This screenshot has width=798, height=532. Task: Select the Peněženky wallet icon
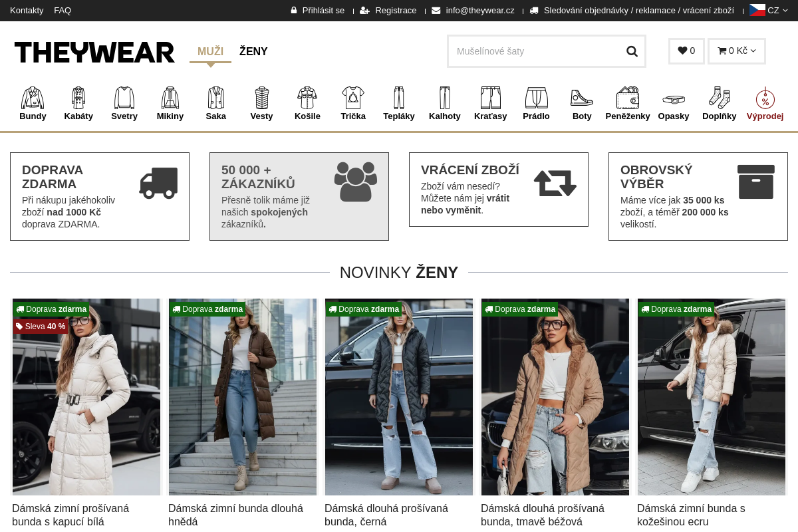pos(628,98)
